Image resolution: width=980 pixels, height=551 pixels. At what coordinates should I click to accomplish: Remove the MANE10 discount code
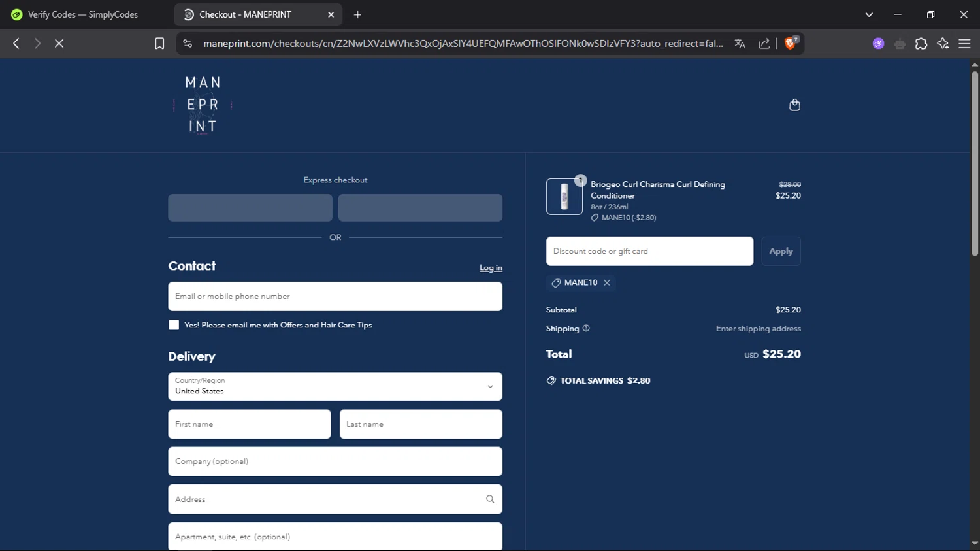click(x=607, y=282)
